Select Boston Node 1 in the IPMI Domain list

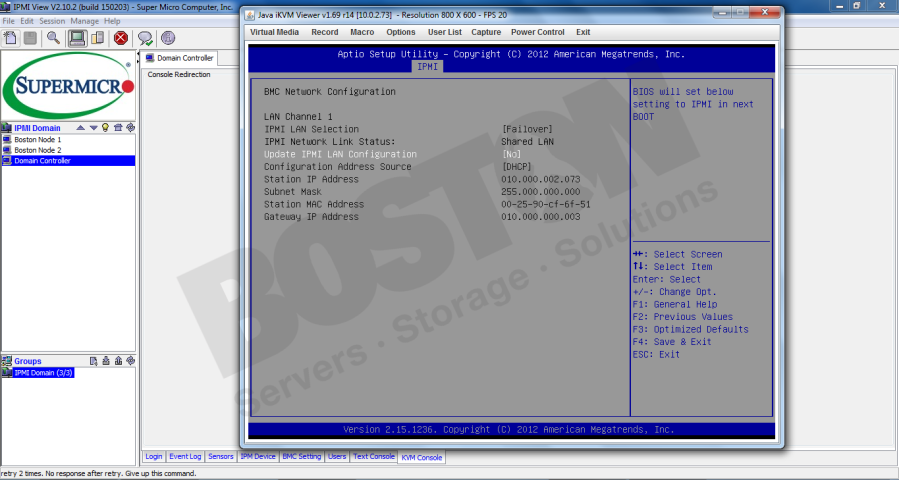click(37, 139)
